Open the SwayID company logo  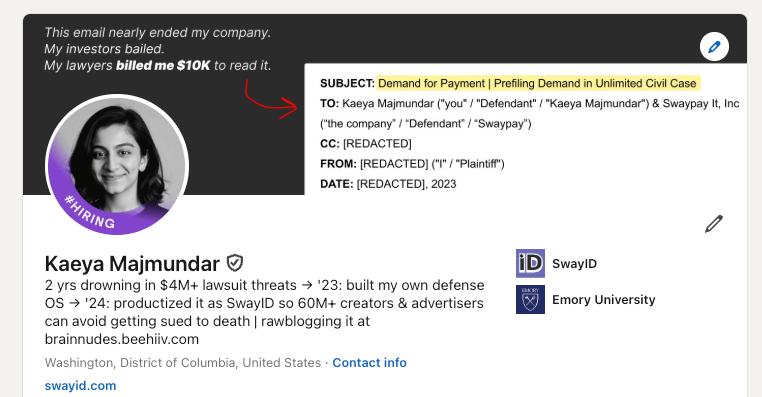coord(530,263)
